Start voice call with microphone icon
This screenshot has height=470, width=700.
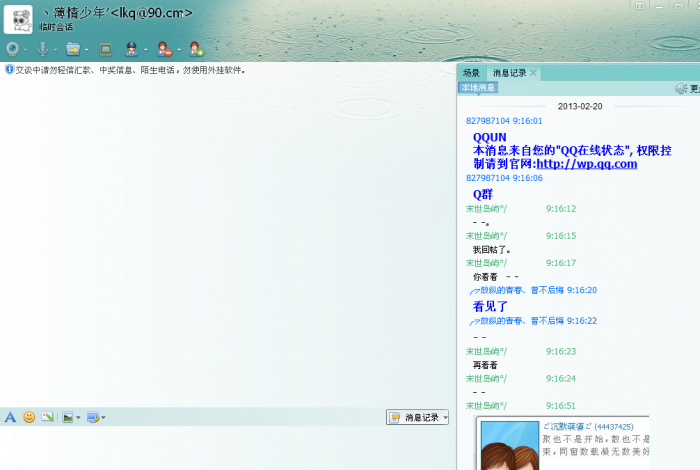[42, 49]
